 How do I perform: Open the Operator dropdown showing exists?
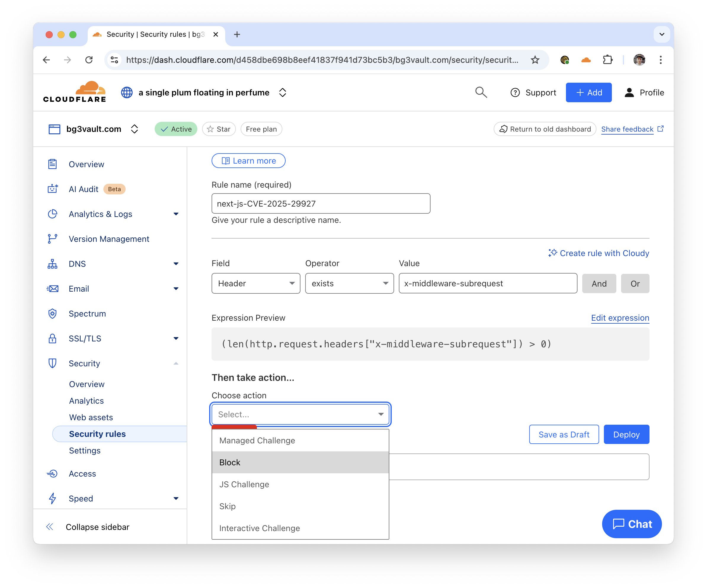[349, 283]
